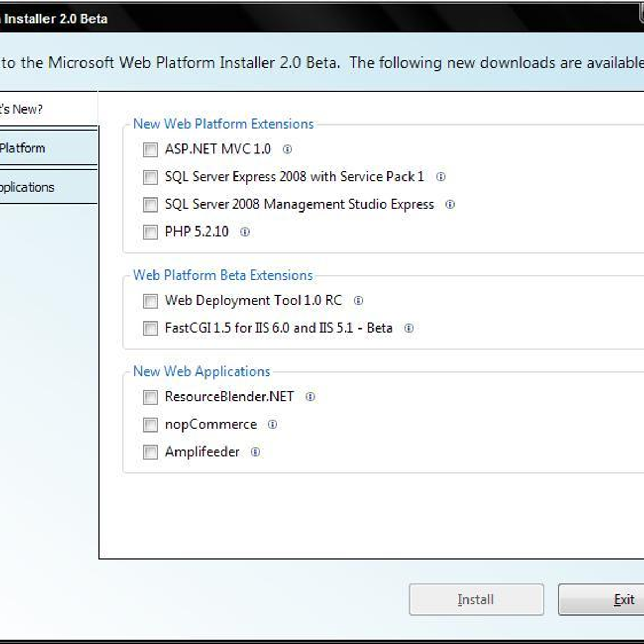This screenshot has height=644, width=644.
Task: Tick SQL Server 2008 Management Studio Express checkbox
Action: point(150,204)
